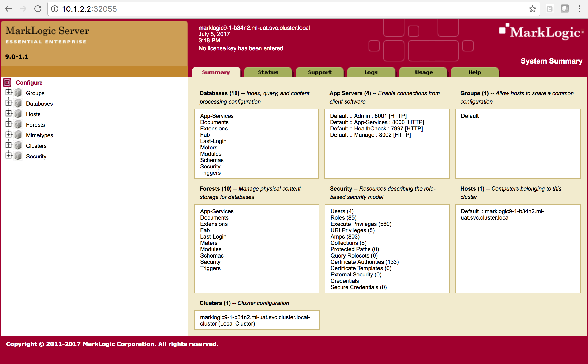The image size is (588, 364).
Task: Click the Security cube icon
Action: pyautogui.click(x=18, y=156)
